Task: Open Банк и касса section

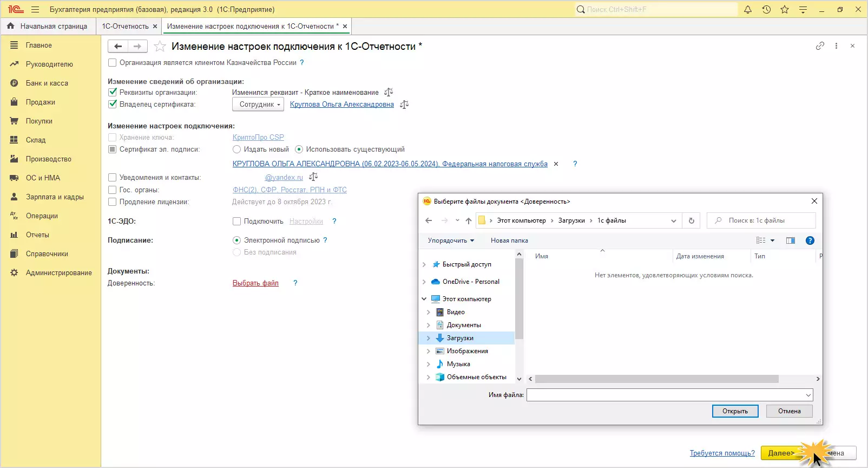Action: [47, 83]
